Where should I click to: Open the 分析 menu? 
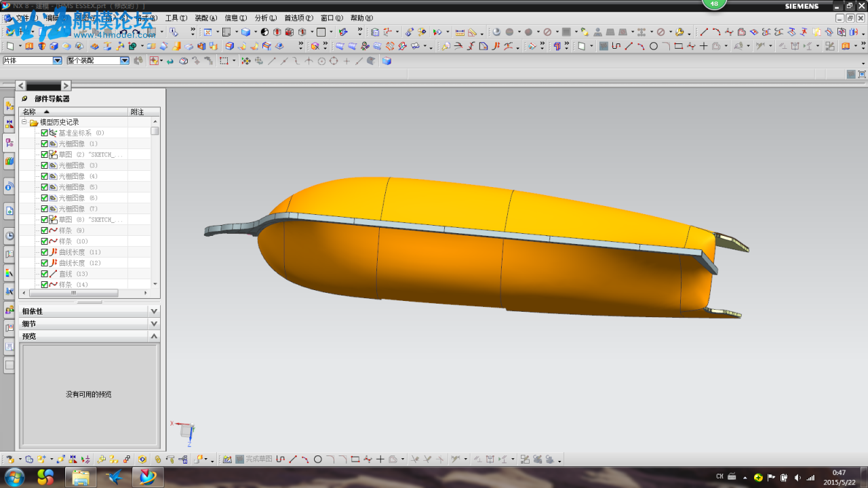[265, 18]
